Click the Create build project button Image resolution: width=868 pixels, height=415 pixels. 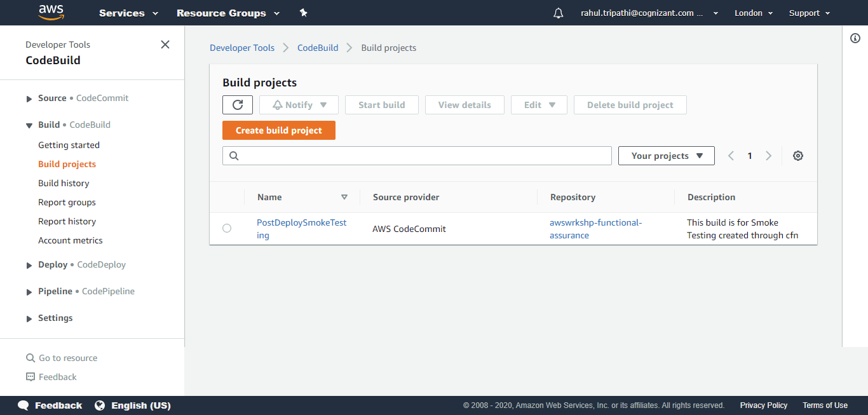[x=279, y=130]
